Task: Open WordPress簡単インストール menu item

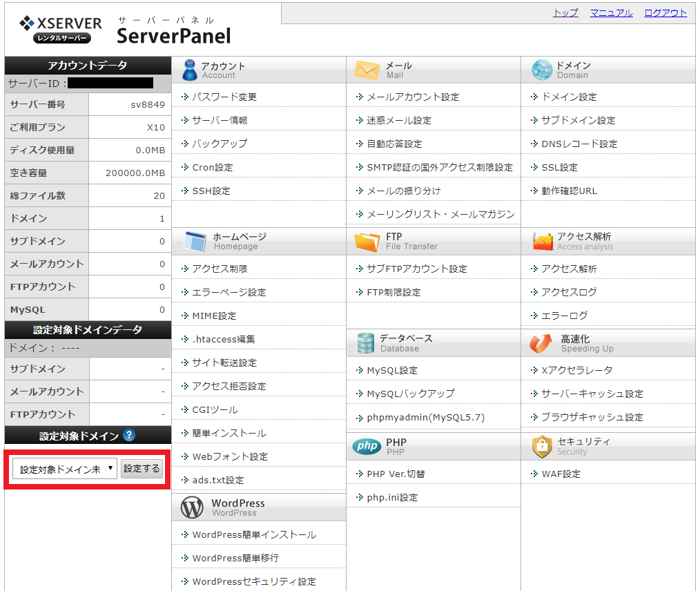Action: [254, 534]
